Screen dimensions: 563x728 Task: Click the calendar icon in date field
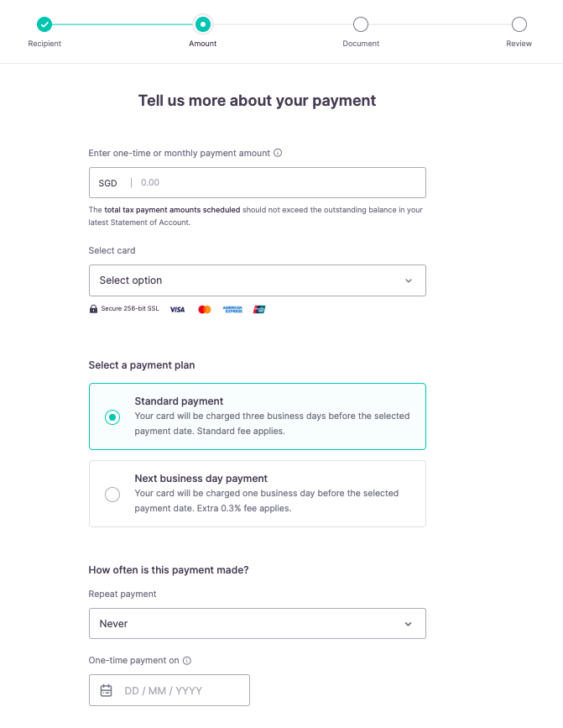pyautogui.click(x=107, y=691)
